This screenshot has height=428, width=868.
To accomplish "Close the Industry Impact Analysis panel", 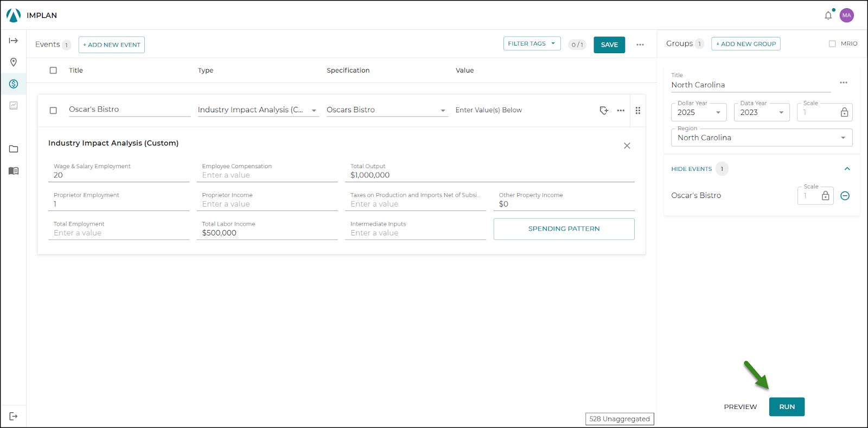I will [627, 146].
